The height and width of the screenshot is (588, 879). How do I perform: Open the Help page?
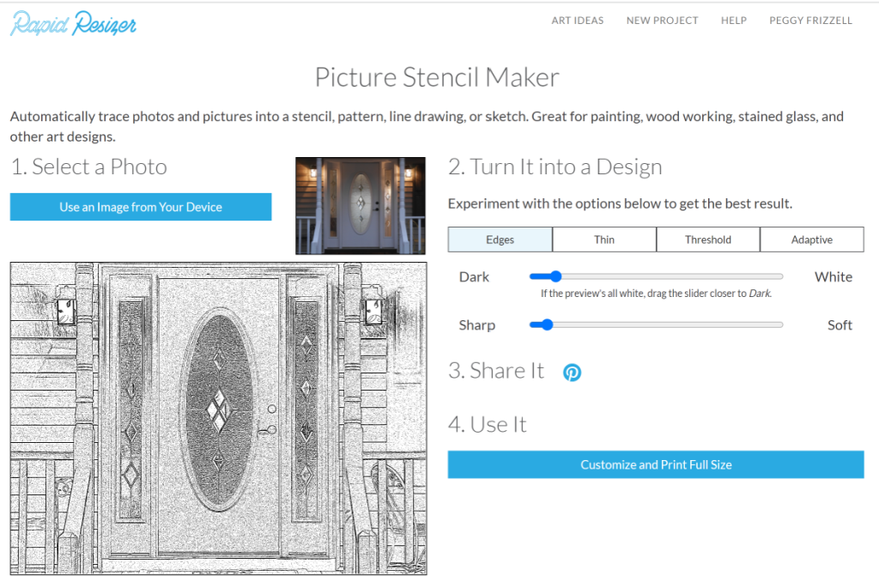pos(734,21)
